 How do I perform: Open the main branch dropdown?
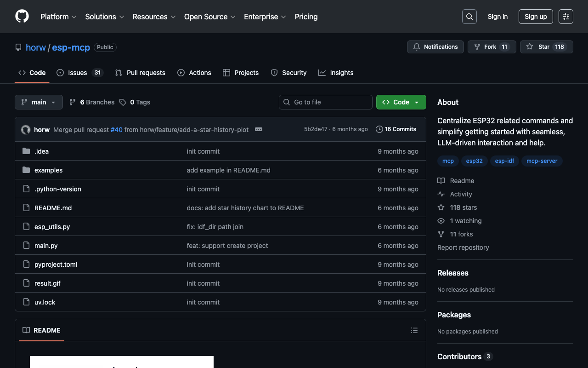click(39, 102)
